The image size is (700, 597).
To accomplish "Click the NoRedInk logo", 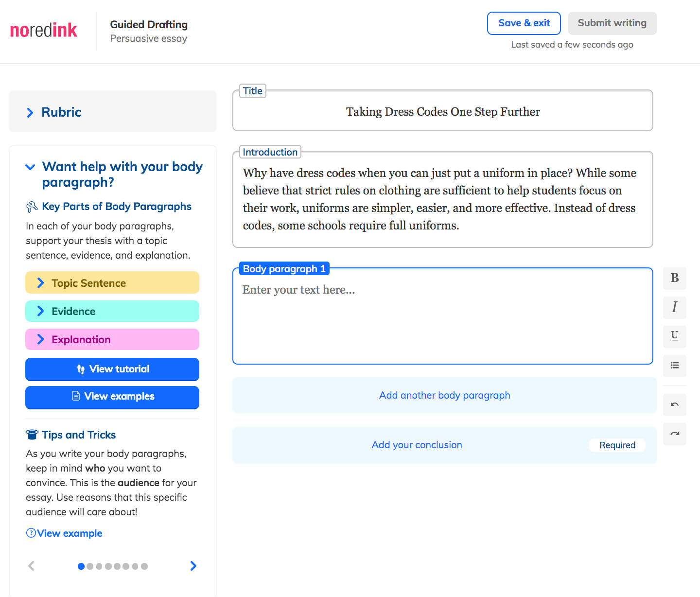I will pyautogui.click(x=44, y=30).
